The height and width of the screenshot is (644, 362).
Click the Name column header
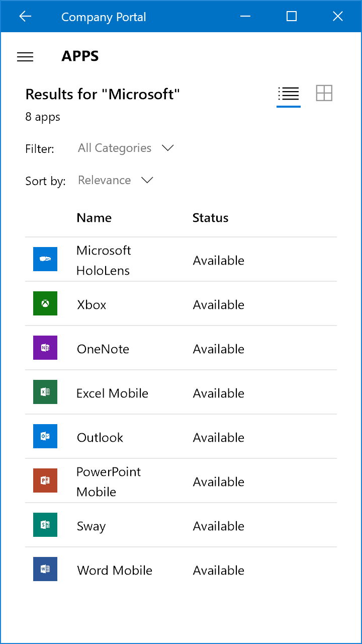(x=94, y=218)
